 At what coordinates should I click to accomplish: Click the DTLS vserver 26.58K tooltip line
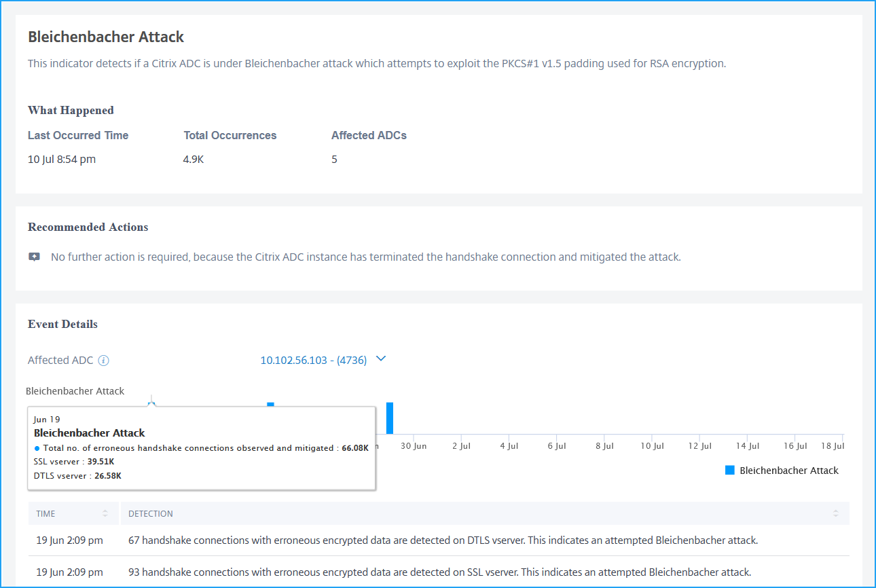pyautogui.click(x=77, y=476)
